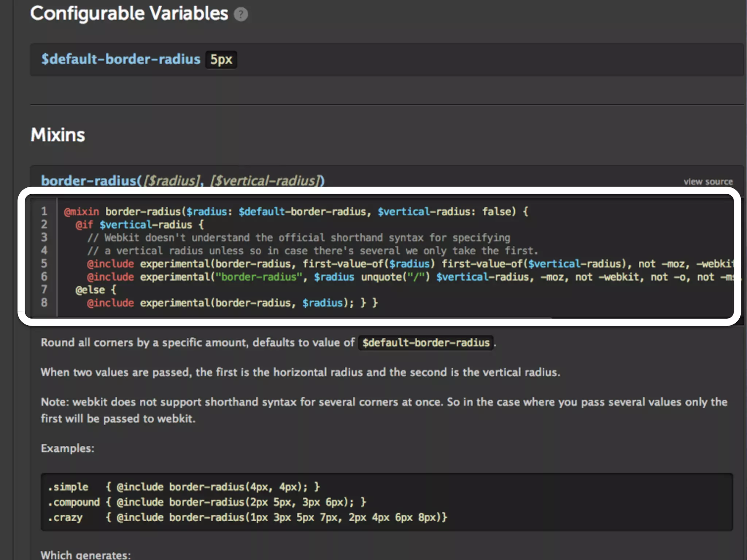Click line number 1 in code gutter
Viewport: 747px width, 560px height.
pos(44,211)
